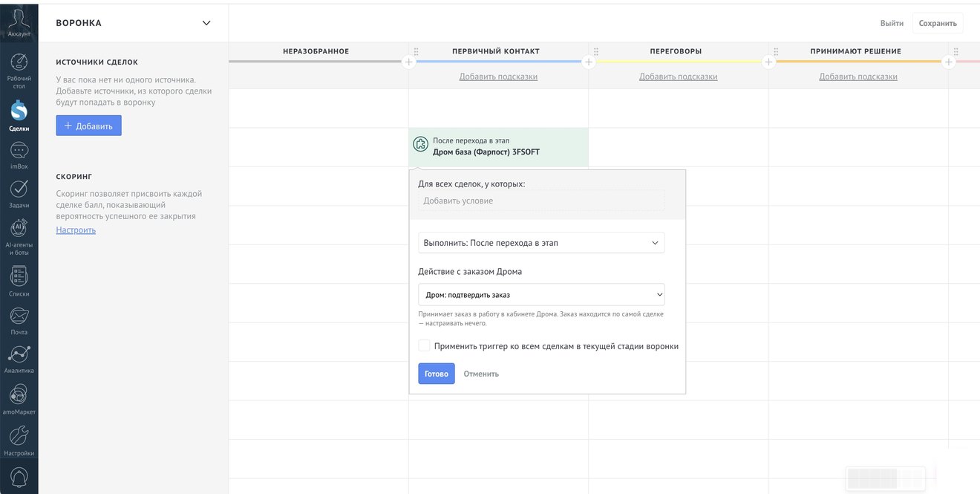This screenshot has width=980, height=494.
Task: Open the Сделки section icon
Action: pyautogui.click(x=19, y=110)
